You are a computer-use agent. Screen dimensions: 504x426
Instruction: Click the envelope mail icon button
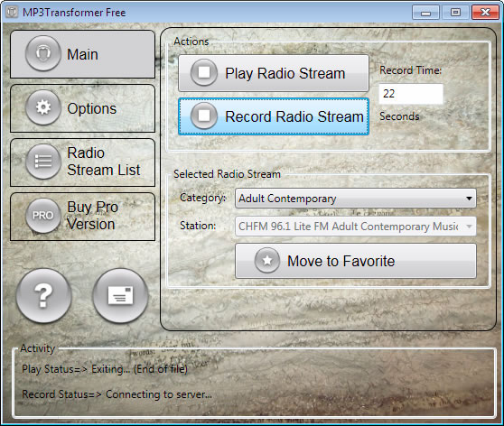pyautogui.click(x=120, y=295)
